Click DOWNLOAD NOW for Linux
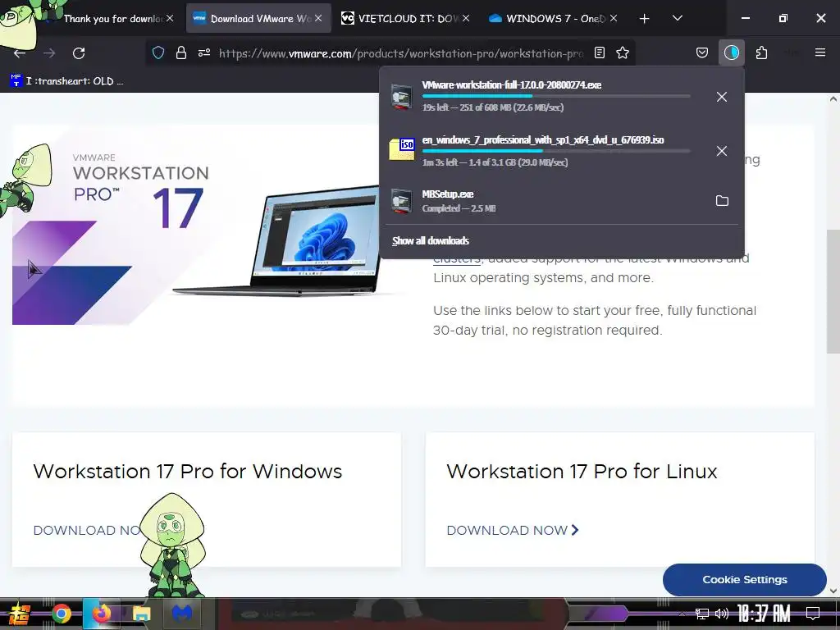840x630 pixels. tap(513, 531)
